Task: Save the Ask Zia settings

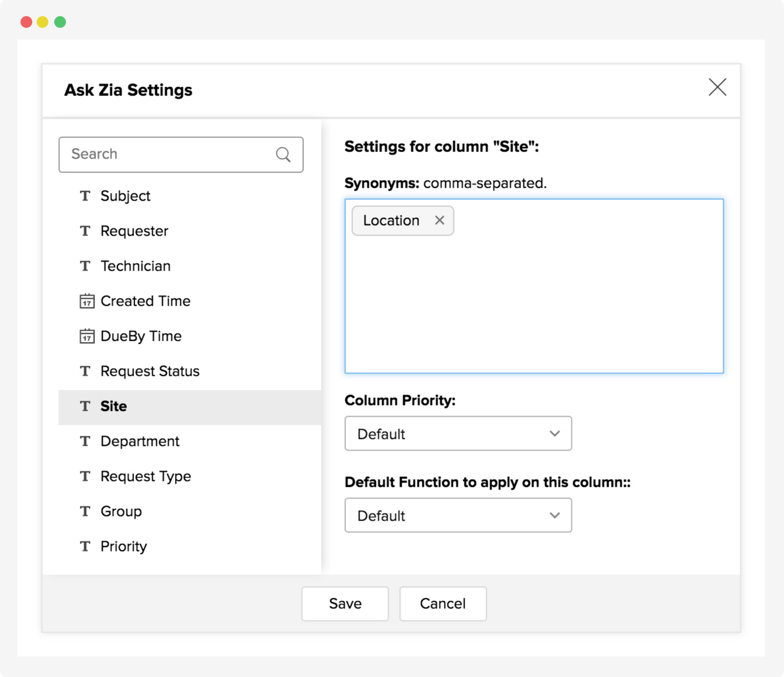Action: click(345, 604)
